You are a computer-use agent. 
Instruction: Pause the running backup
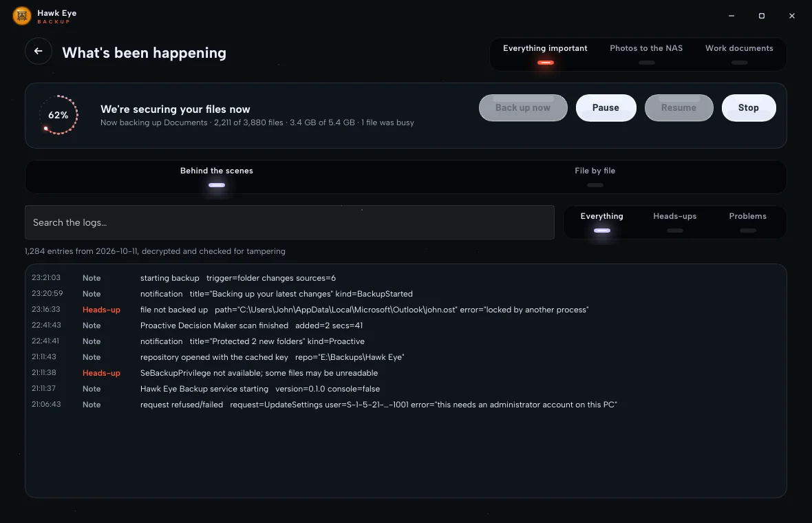coord(606,108)
